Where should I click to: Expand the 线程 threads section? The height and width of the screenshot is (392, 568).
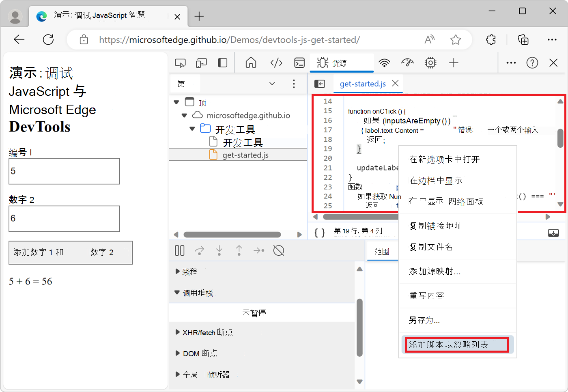[x=177, y=271]
